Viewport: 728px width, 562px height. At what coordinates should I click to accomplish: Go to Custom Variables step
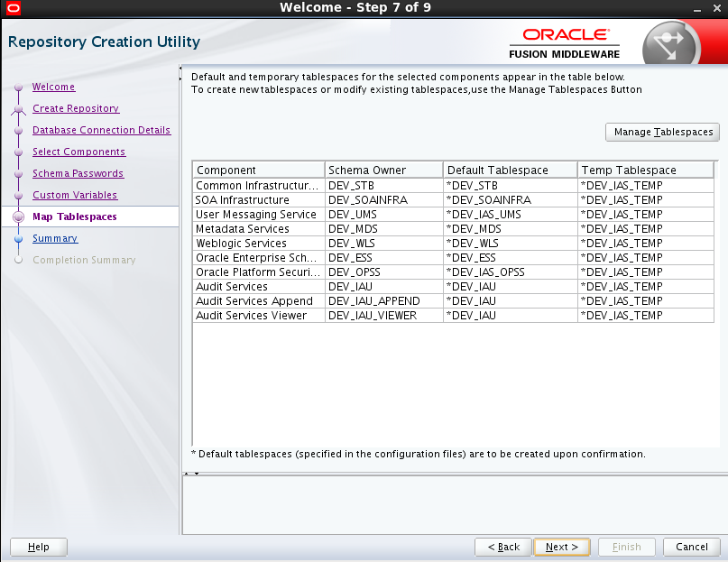75,195
